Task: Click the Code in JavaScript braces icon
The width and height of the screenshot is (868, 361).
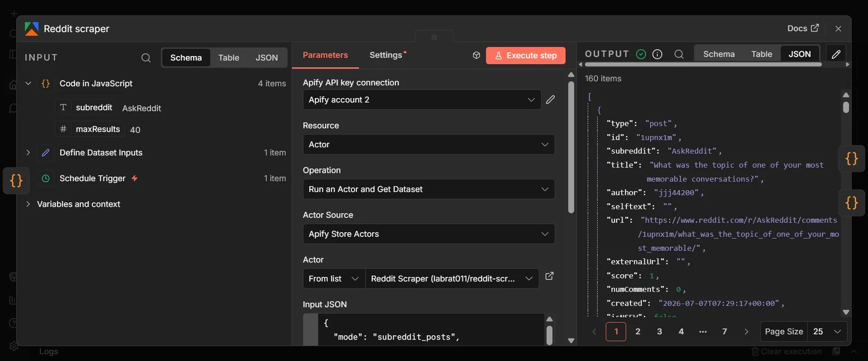Action: pyautogui.click(x=46, y=84)
